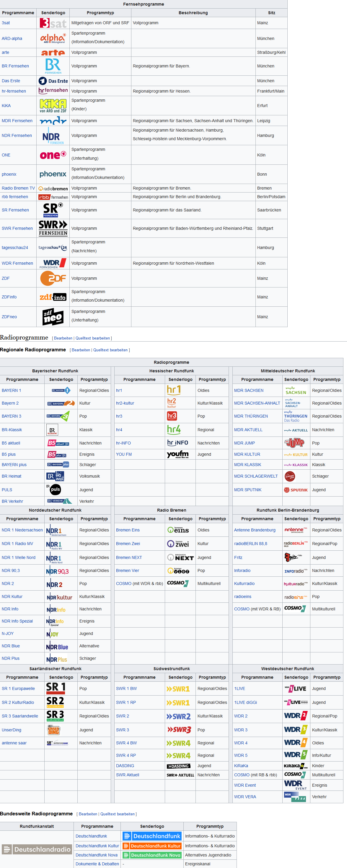Click the 'Ereigniskanal' cell
Screen dimensions: 347x868
click(210, 864)
